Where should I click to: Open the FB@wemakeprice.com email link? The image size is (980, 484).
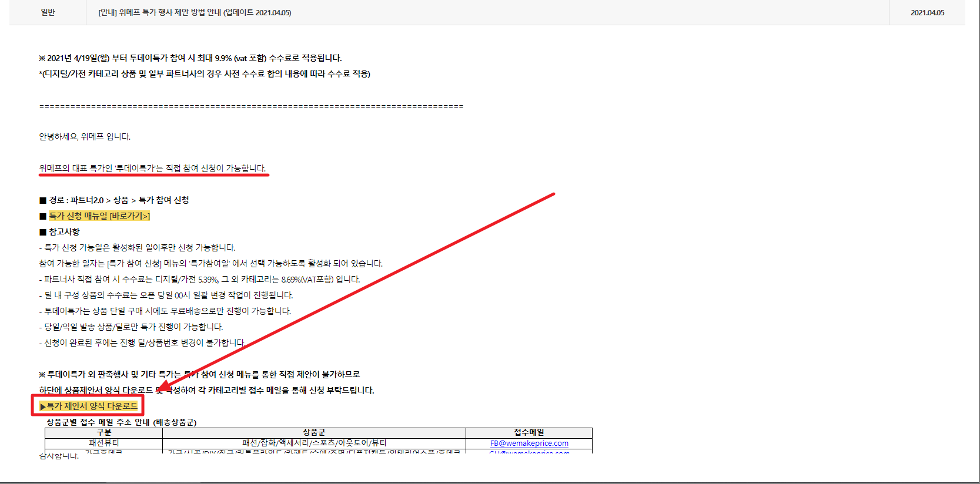click(529, 443)
